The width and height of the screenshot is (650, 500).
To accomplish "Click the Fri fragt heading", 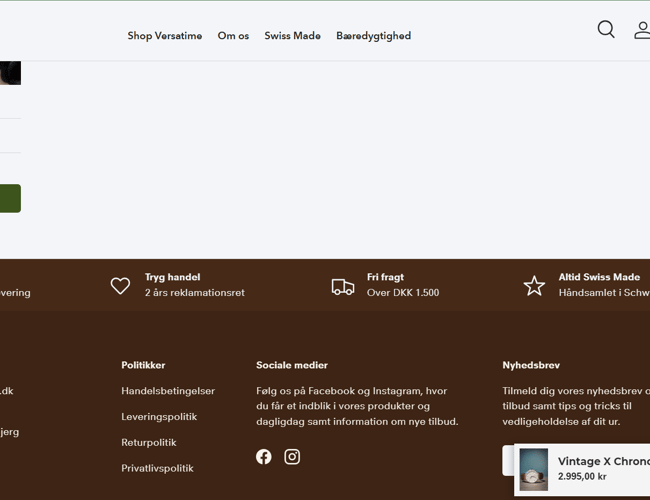I will [385, 277].
